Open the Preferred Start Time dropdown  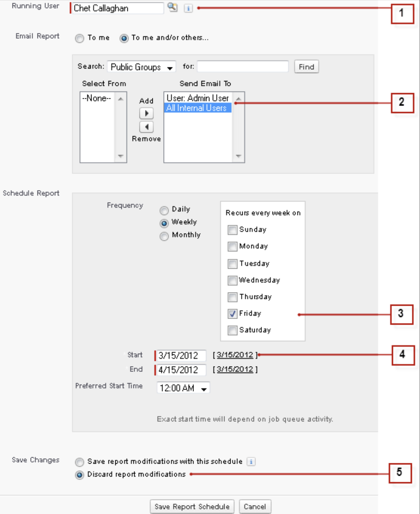(x=183, y=388)
